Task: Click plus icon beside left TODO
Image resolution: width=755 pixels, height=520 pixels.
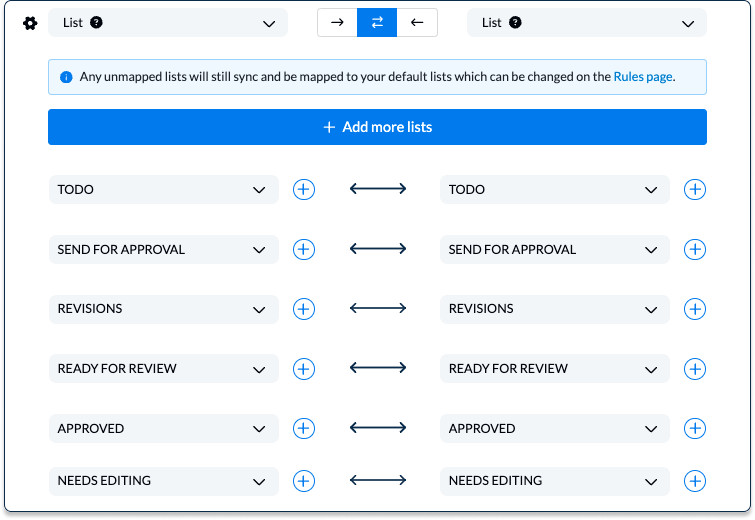Action: 304,189
